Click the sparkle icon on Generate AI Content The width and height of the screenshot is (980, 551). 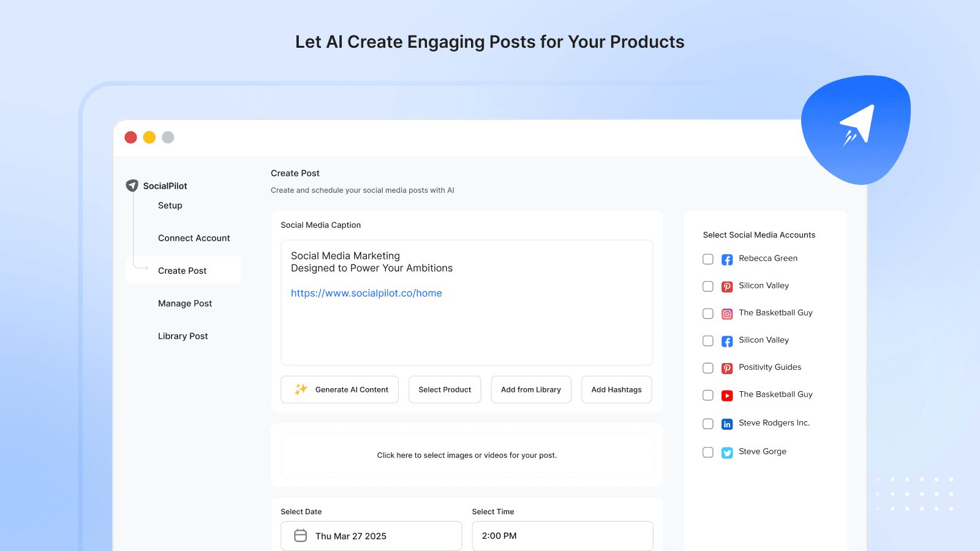300,389
